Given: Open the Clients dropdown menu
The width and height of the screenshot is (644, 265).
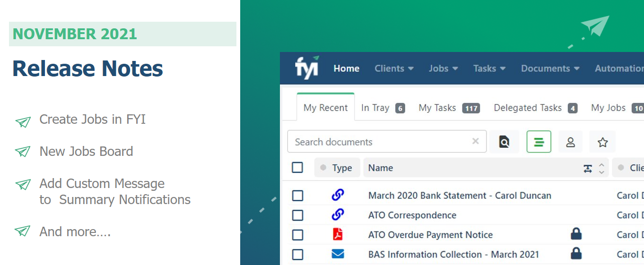Looking at the screenshot, I should pos(394,68).
